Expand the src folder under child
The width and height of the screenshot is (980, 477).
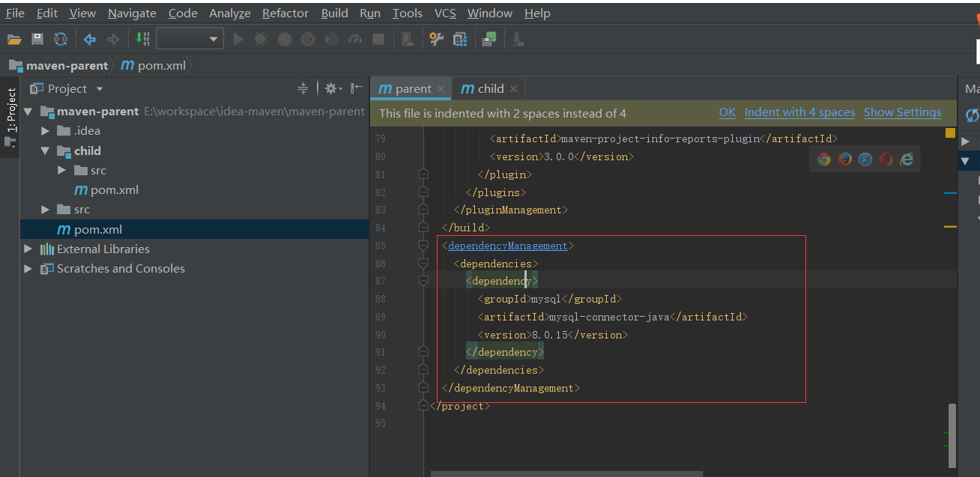[61, 171]
